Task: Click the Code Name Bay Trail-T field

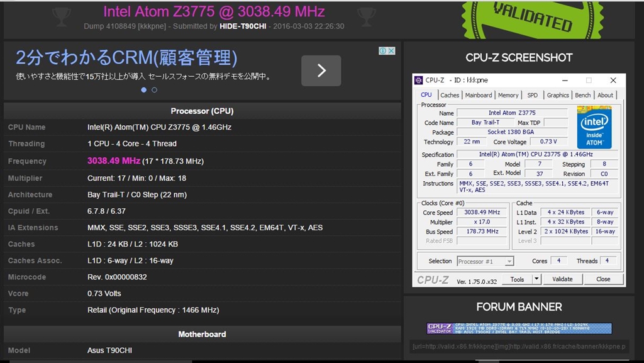Action: (485, 123)
